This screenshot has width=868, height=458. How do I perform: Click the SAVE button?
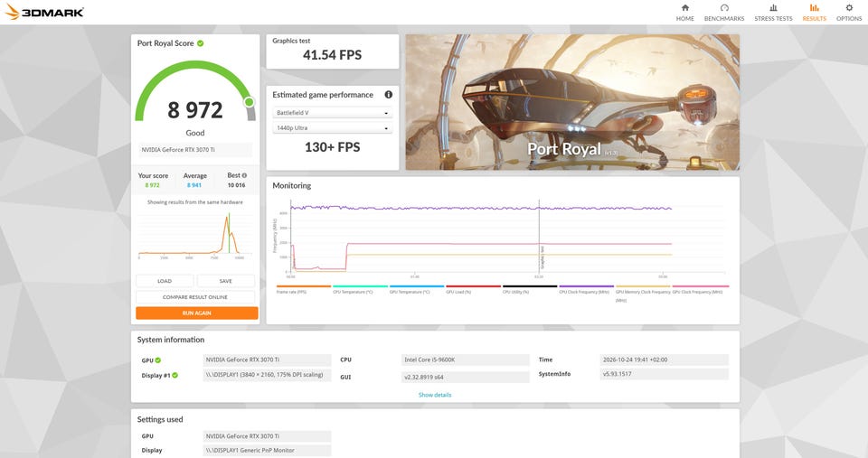tap(226, 281)
